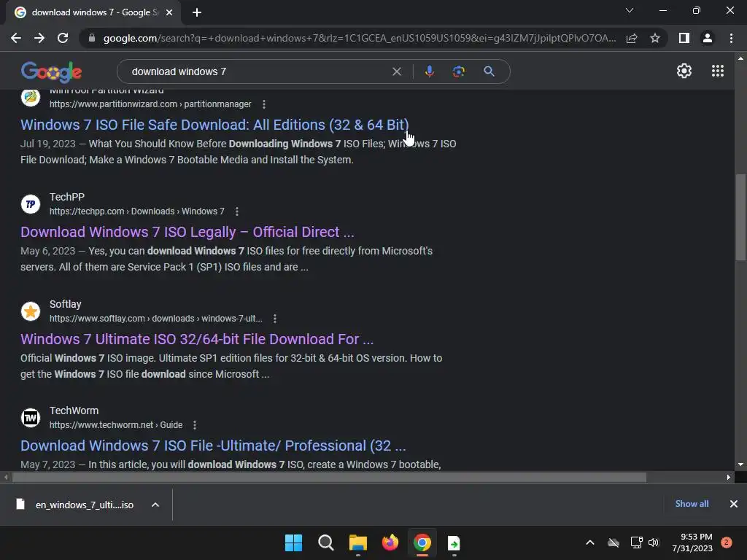Switch to the 'download windows 7 - Google' tab
This screenshot has height=560, width=747.
tap(94, 12)
